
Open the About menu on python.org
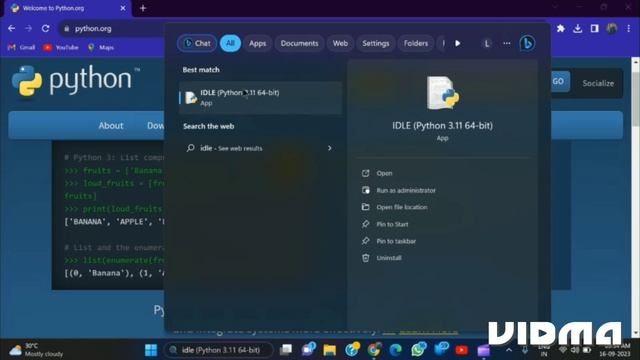111,126
